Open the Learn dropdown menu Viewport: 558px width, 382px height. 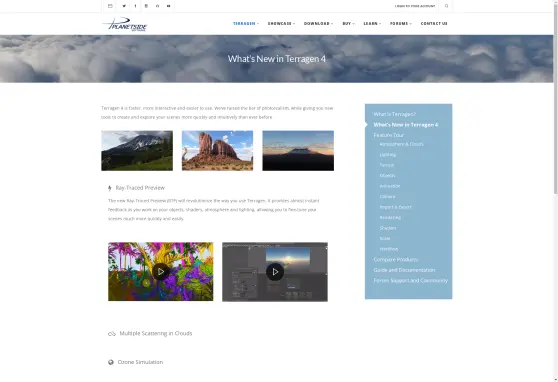coord(372,23)
